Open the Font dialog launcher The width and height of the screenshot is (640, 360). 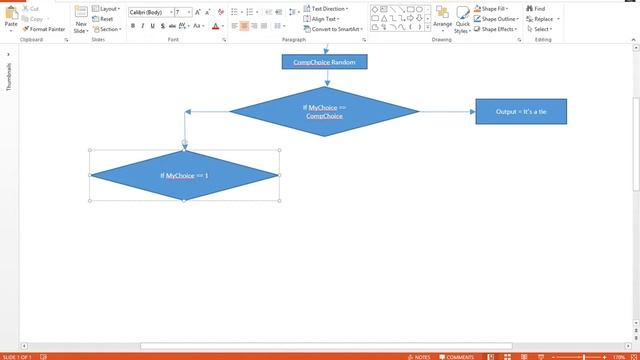(x=224, y=40)
